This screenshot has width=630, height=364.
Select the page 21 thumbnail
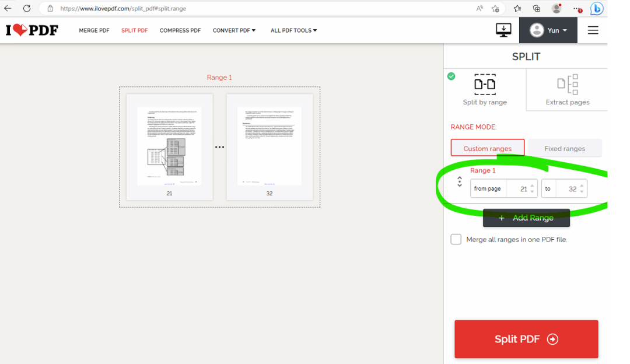coord(170,146)
